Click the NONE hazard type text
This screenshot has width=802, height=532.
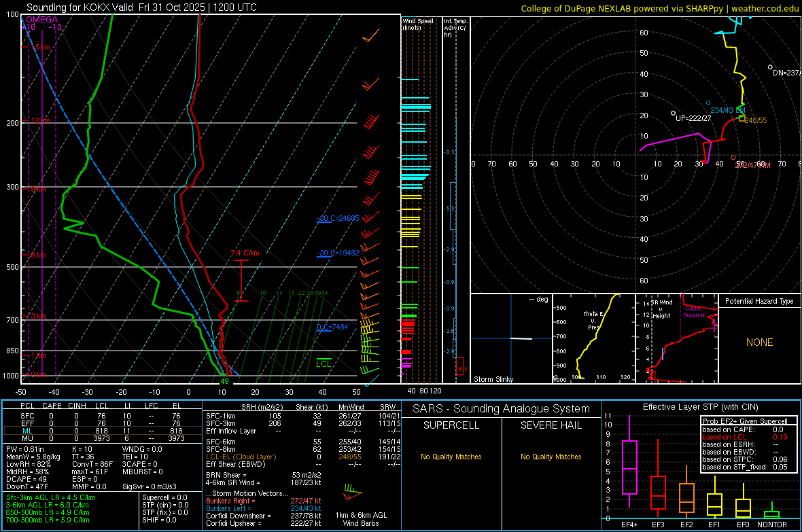(x=759, y=342)
